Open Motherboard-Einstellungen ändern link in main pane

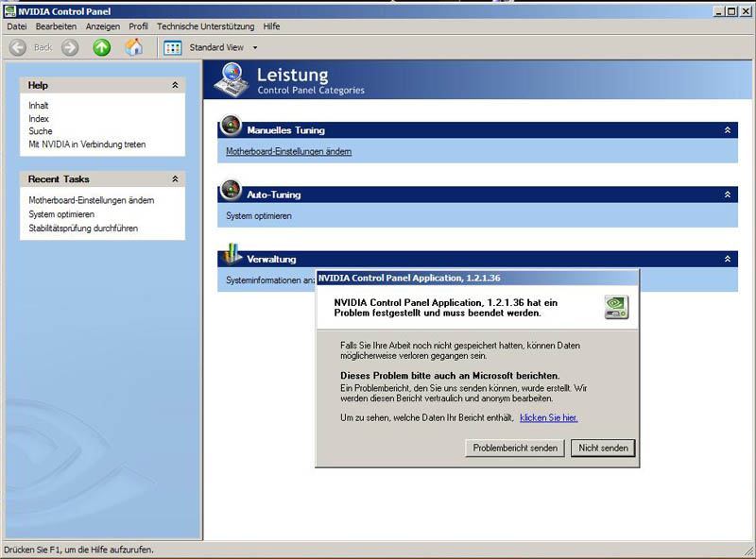point(288,151)
